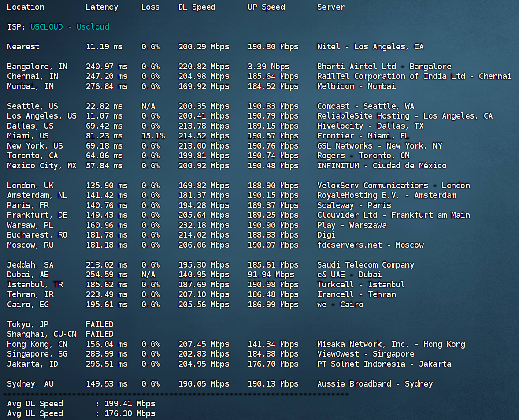Select Mumbai latency 276.84 ms
Viewport: 519px width, 420px height.
[107, 86]
